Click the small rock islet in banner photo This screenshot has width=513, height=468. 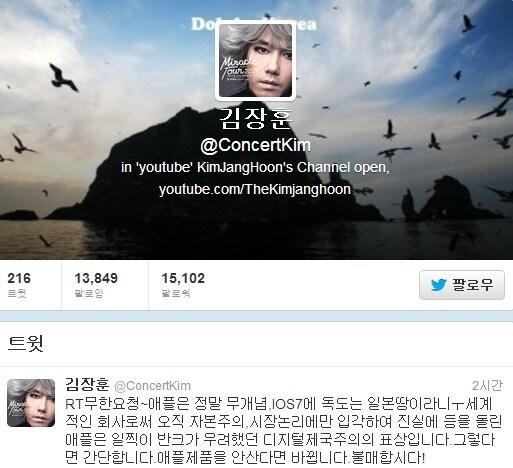point(450,199)
